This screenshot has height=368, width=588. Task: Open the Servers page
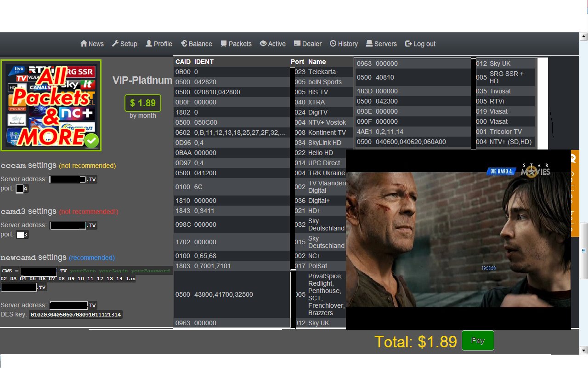point(381,44)
